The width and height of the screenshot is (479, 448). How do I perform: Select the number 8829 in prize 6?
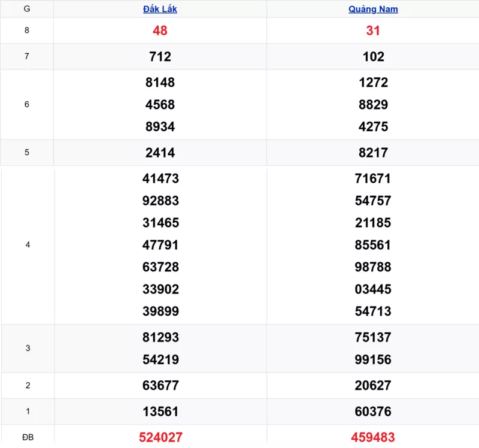tap(373, 105)
